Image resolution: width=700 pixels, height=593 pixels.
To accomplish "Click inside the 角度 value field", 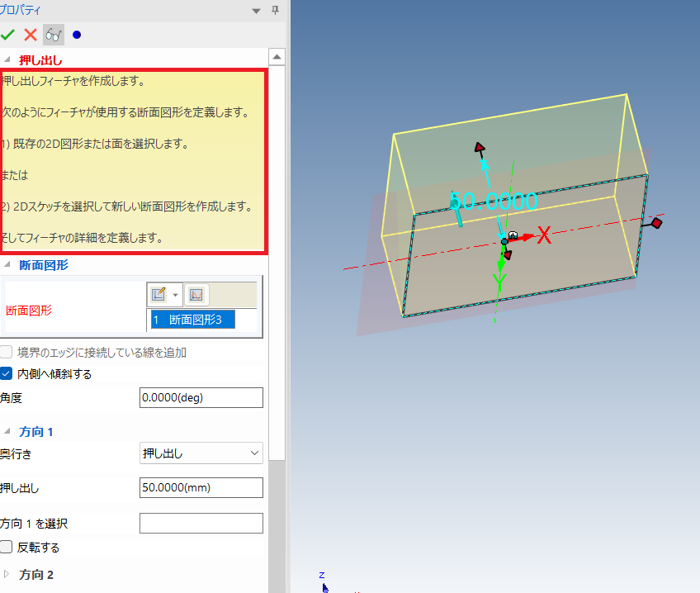I will pos(201,397).
